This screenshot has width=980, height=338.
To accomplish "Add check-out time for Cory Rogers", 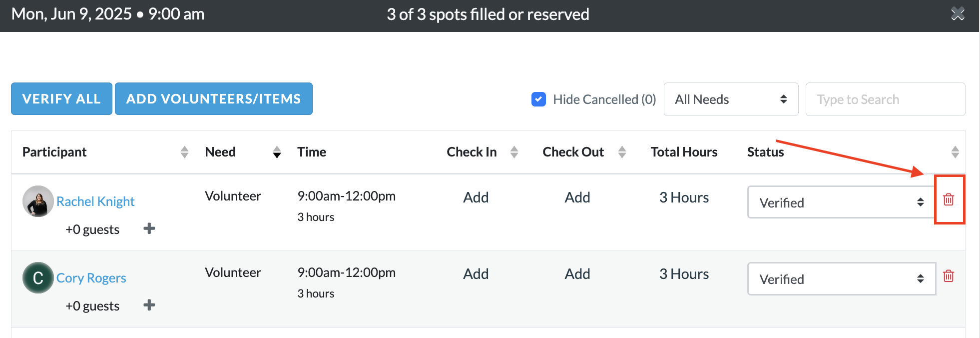I will [x=577, y=273].
